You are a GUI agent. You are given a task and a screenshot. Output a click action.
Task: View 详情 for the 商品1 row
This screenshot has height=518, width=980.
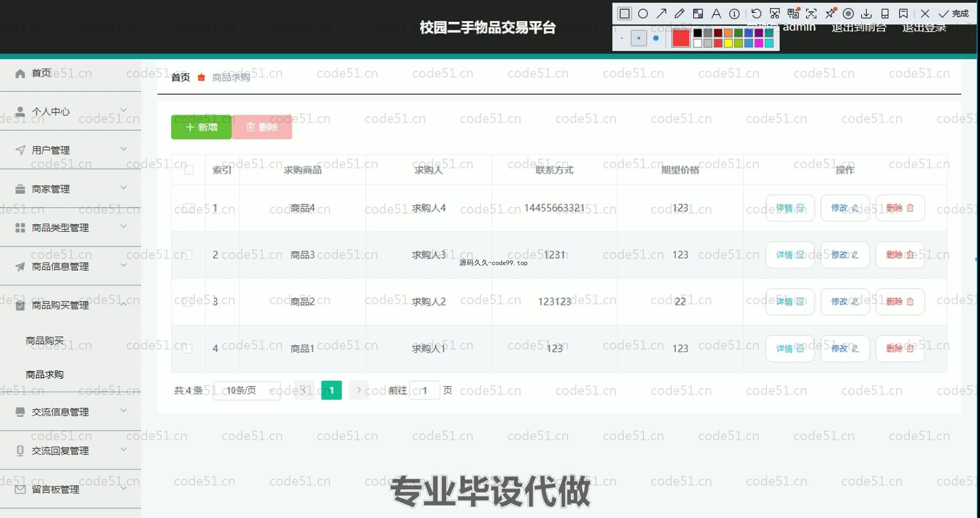[790, 348]
